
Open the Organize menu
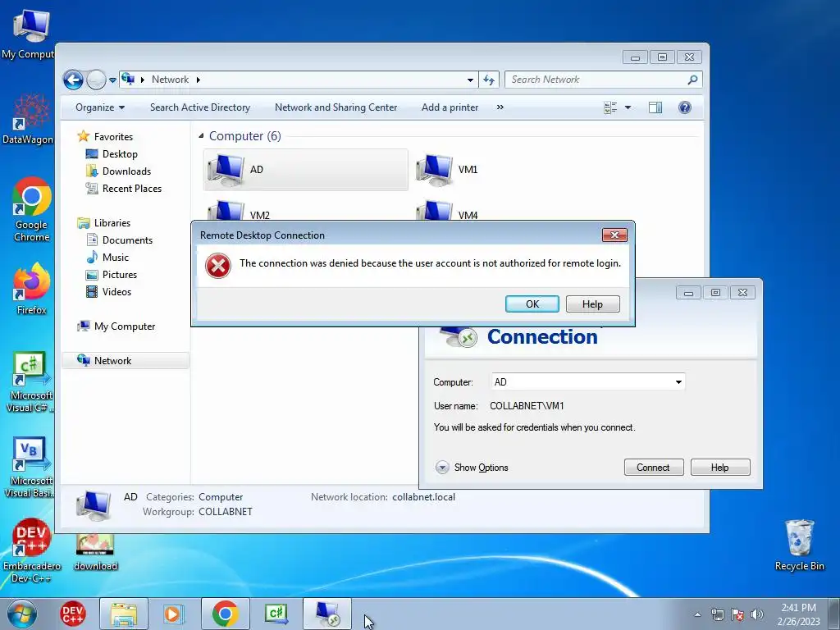tap(100, 107)
